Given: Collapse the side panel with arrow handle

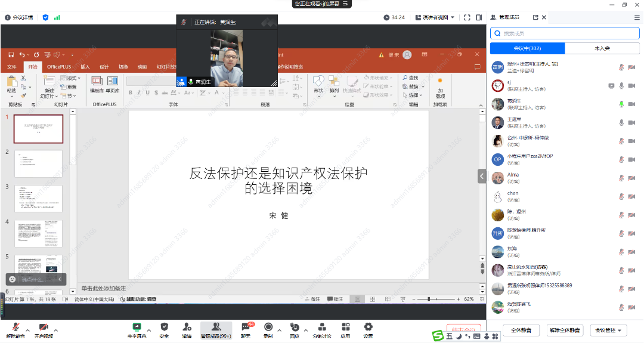Looking at the screenshot, I should pos(481,176).
